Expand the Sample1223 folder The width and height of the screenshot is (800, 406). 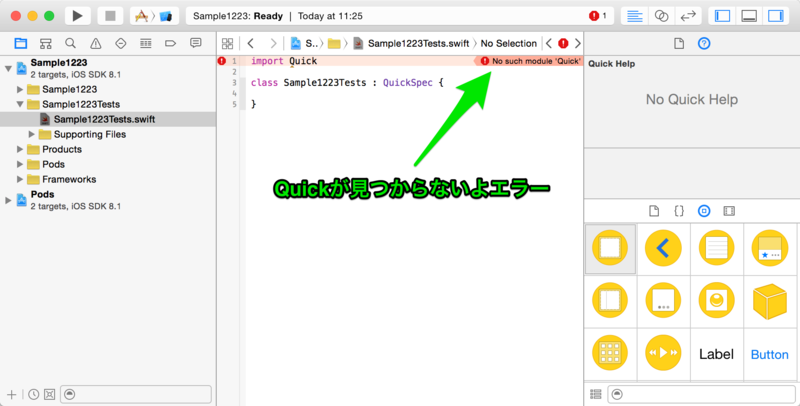tap(19, 89)
